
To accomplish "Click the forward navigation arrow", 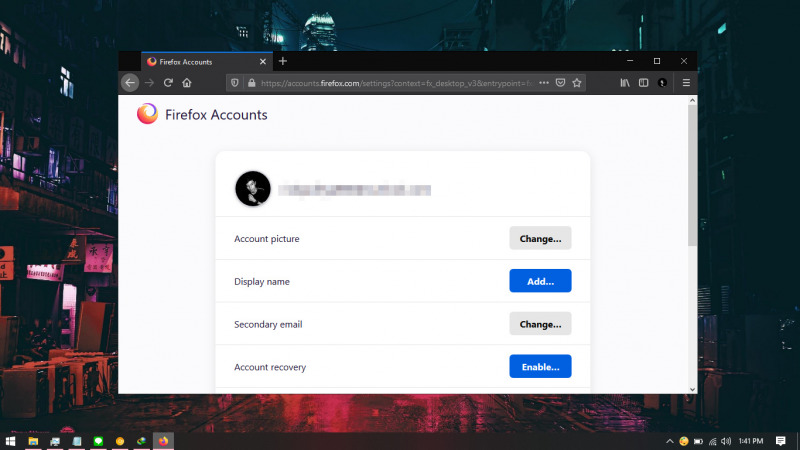I will pyautogui.click(x=149, y=83).
